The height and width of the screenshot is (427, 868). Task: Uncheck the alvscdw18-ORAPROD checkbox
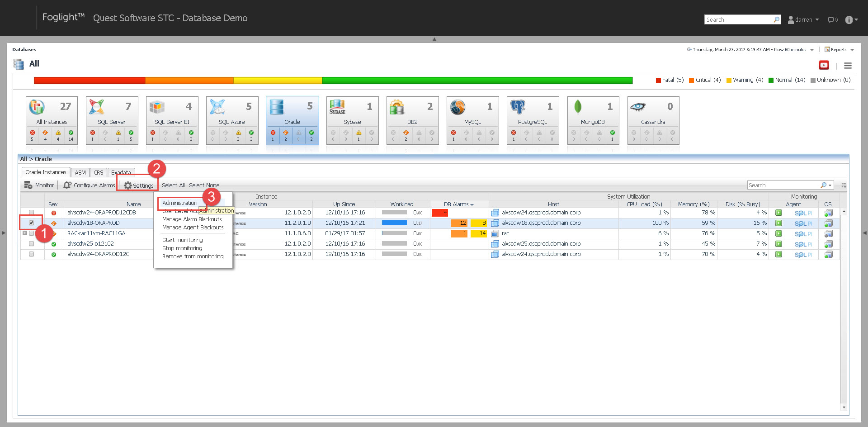(x=31, y=223)
